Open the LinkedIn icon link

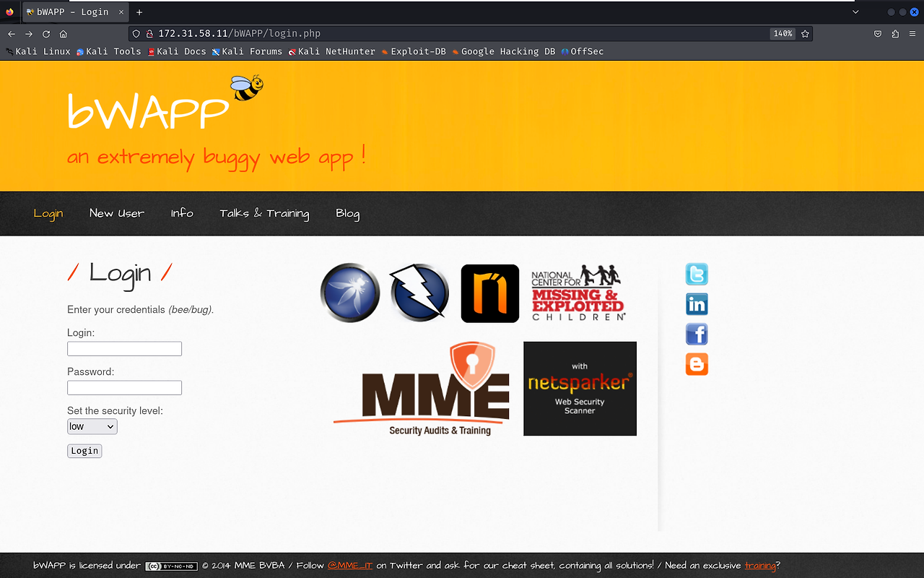(697, 304)
